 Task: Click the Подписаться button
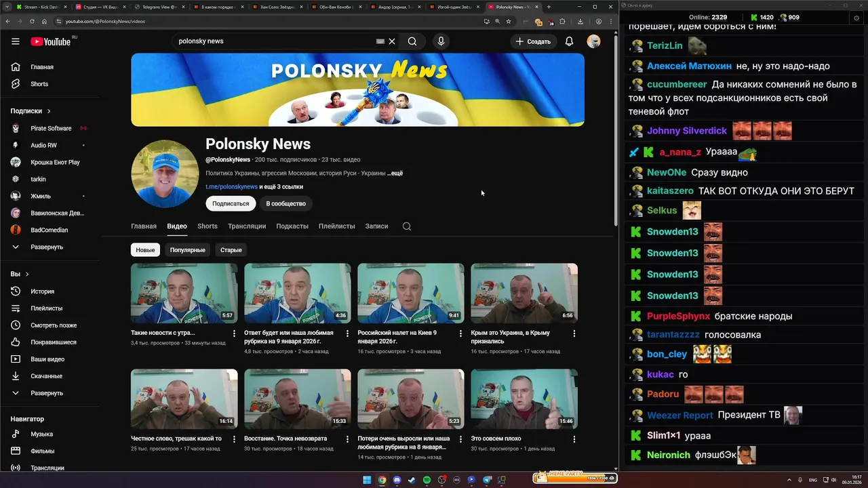[231, 203]
